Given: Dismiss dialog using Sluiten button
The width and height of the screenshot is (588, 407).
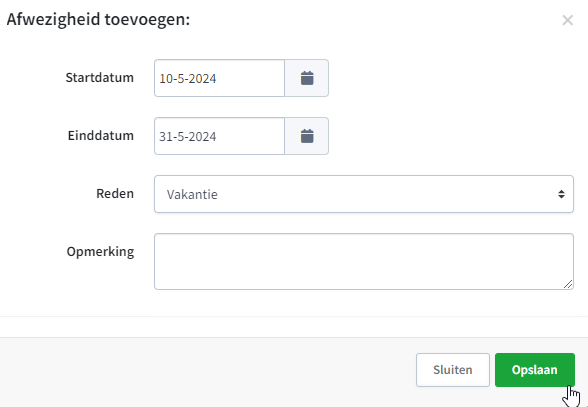Looking at the screenshot, I should click(x=453, y=370).
